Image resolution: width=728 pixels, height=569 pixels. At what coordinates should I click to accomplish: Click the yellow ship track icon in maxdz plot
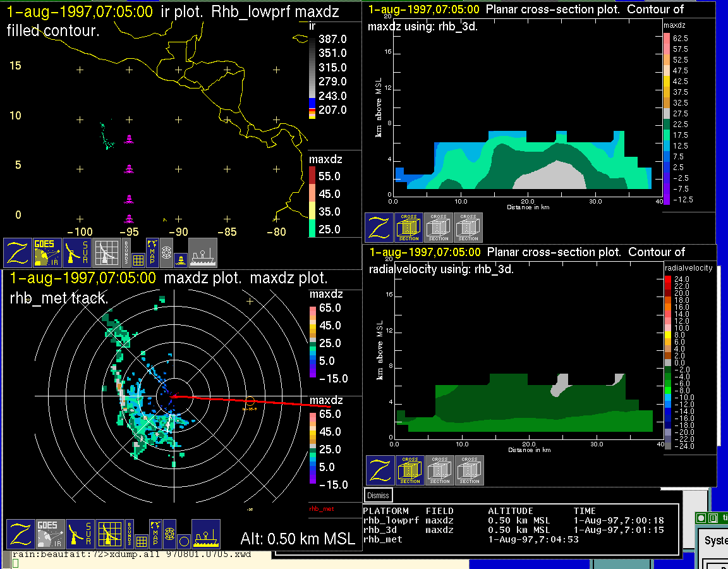pos(205,534)
